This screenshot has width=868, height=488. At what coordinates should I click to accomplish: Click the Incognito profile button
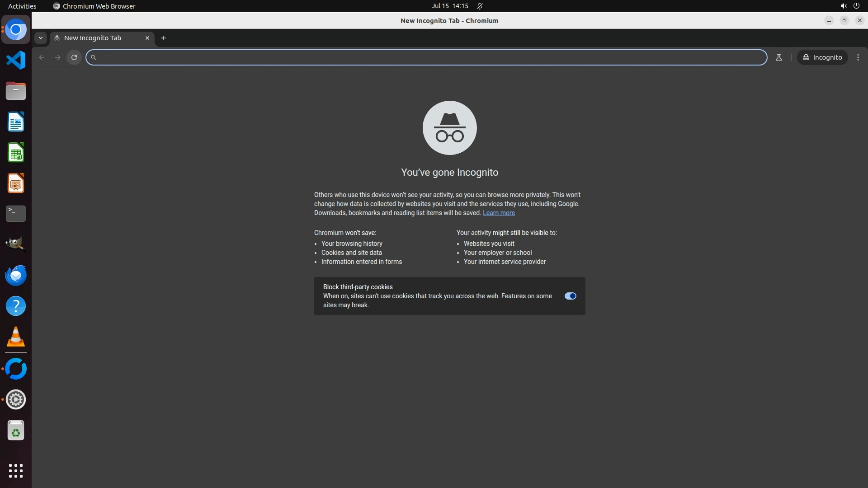822,57
